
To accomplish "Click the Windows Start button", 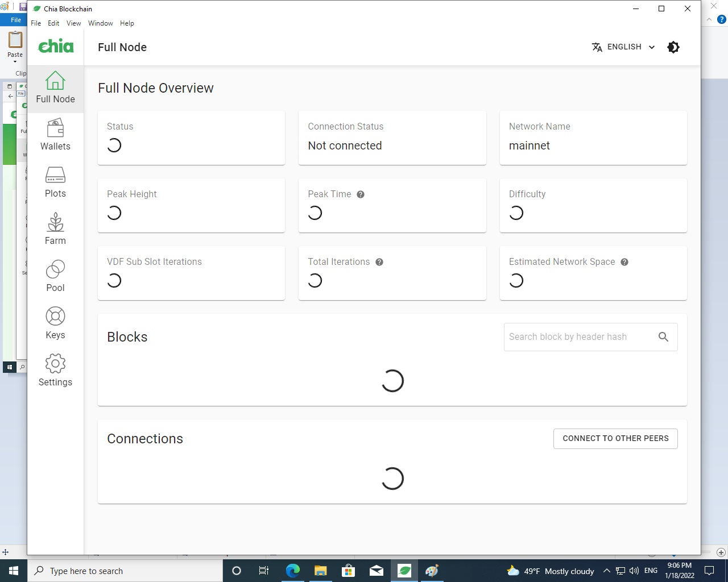I will tap(14, 571).
